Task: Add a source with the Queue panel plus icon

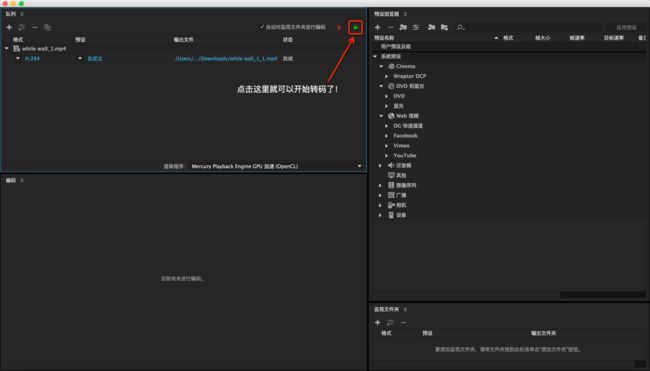Action: [9, 27]
